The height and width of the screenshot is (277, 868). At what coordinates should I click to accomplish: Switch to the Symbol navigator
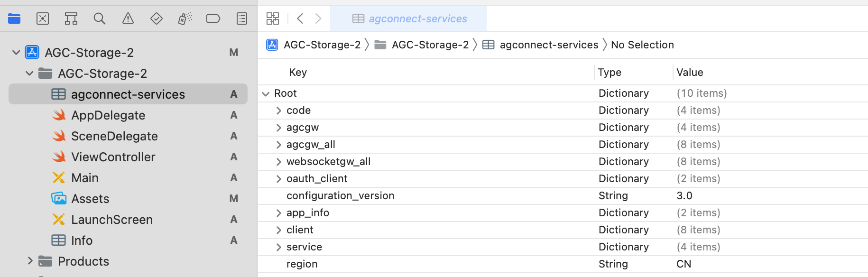pyautogui.click(x=71, y=18)
